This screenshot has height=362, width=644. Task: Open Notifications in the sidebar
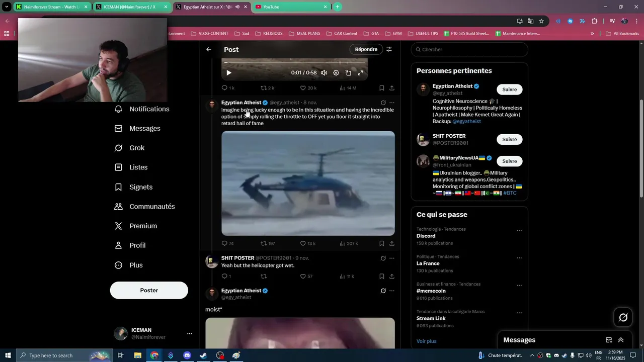[142, 109]
